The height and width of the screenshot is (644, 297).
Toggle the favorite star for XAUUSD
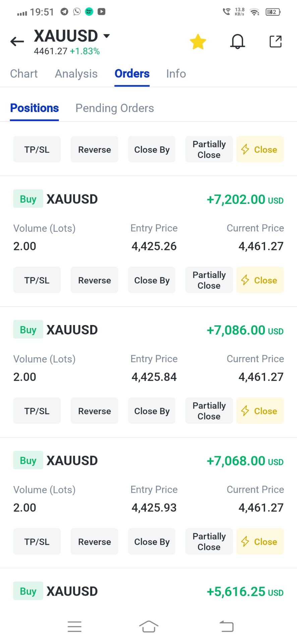pos(198,42)
